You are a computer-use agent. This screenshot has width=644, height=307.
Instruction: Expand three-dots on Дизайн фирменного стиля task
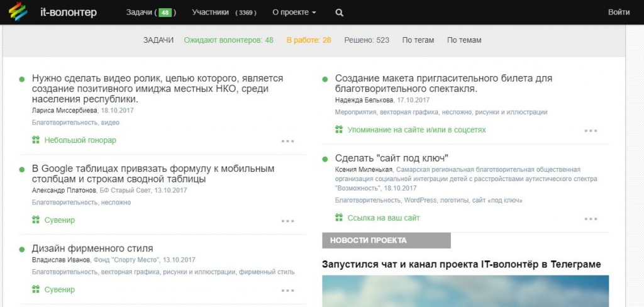coord(287,290)
